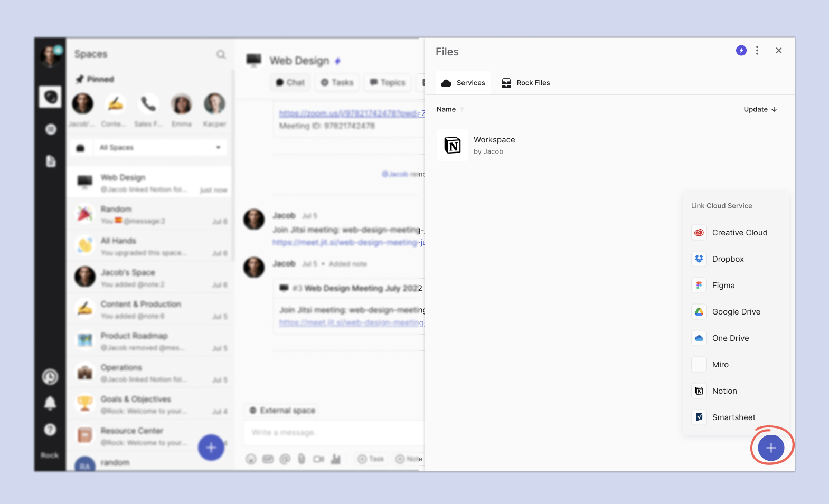The height and width of the screenshot is (504, 829).
Task: Click the blue plus button in Files panel
Action: [x=770, y=448]
